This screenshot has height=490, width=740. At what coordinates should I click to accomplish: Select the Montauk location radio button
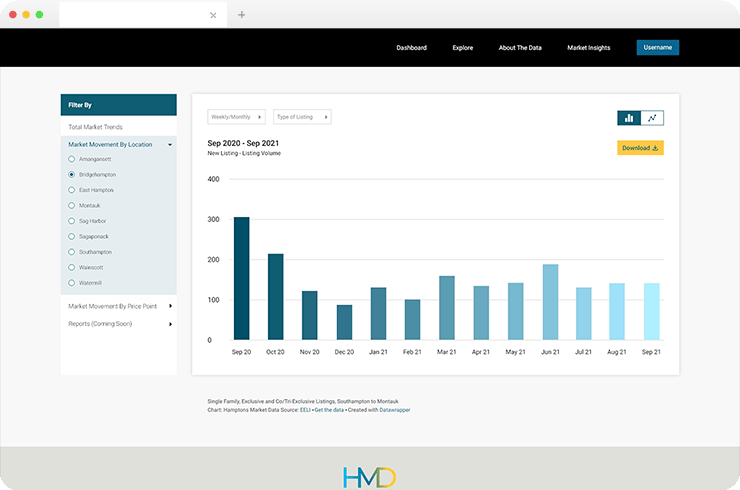tap(71, 205)
